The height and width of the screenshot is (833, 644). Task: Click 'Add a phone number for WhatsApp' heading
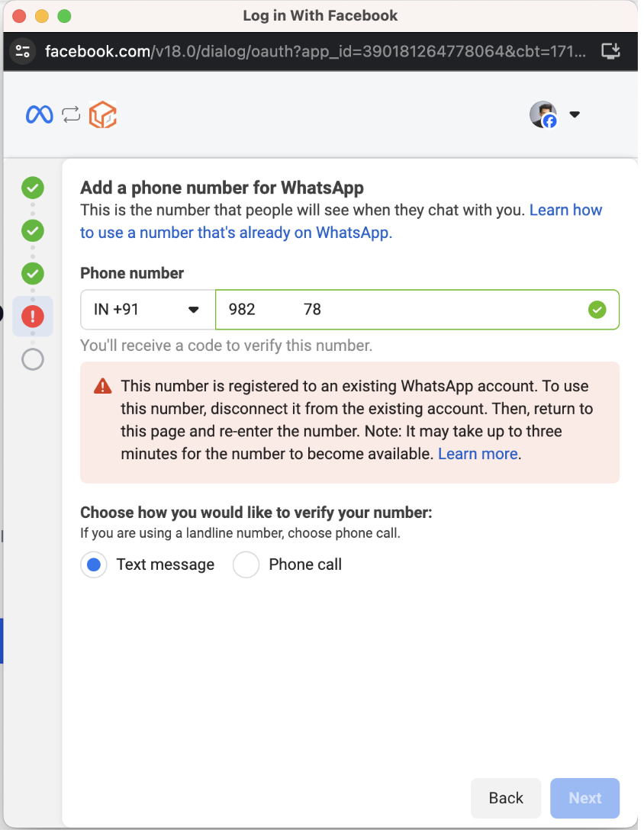[222, 188]
